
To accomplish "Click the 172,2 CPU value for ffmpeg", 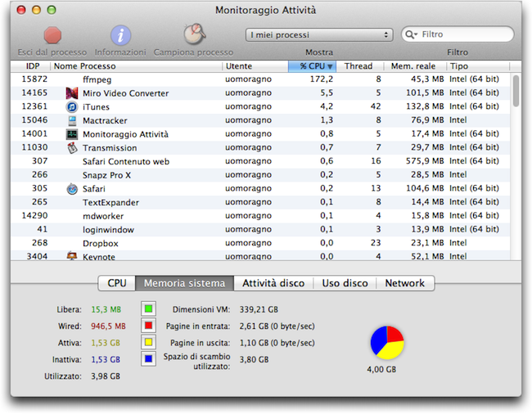I will tap(322, 79).
